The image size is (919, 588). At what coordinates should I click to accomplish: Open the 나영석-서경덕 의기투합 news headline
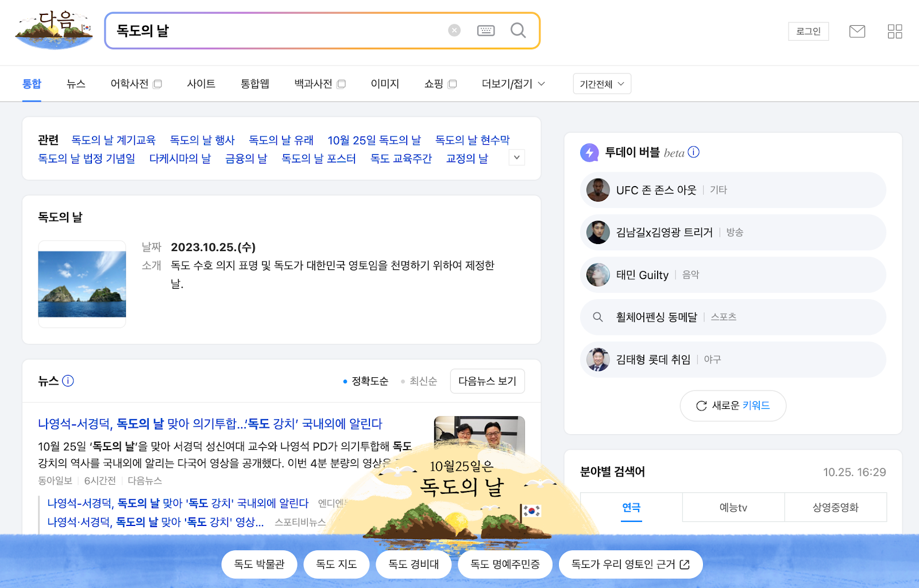tap(210, 424)
